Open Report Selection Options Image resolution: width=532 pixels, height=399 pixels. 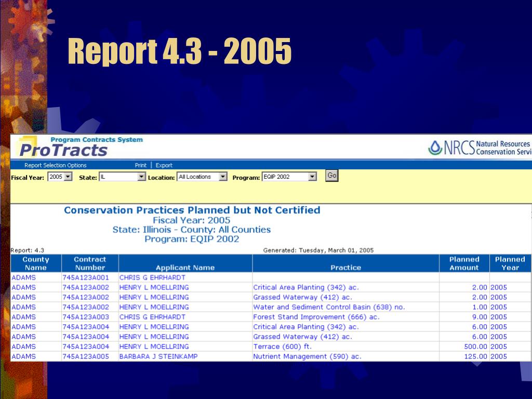pos(55,165)
